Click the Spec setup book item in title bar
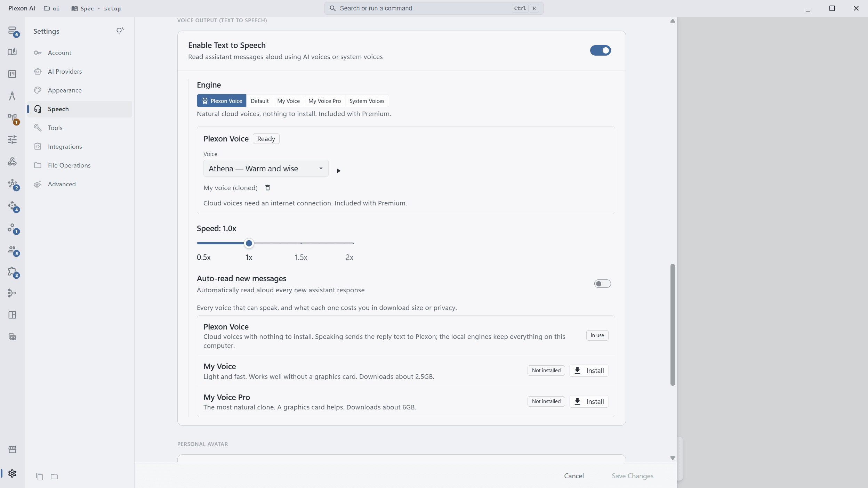Image resolution: width=868 pixels, height=488 pixels. (x=96, y=8)
